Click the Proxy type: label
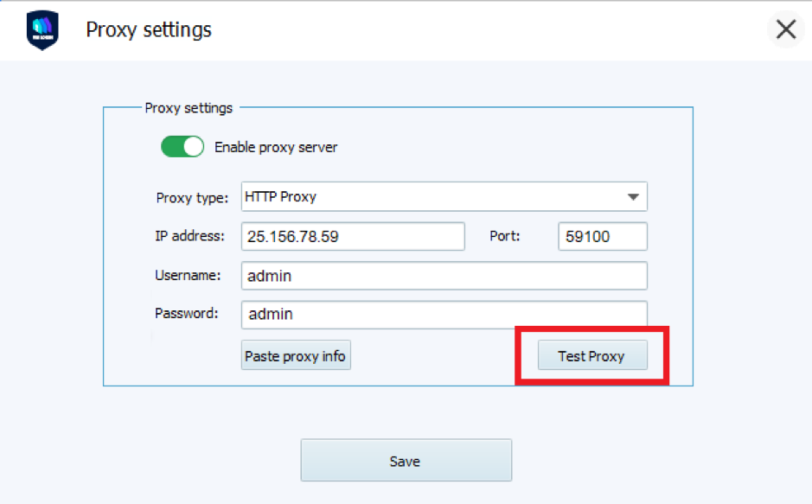Image resolution: width=812 pixels, height=504 pixels. pyautogui.click(x=192, y=198)
